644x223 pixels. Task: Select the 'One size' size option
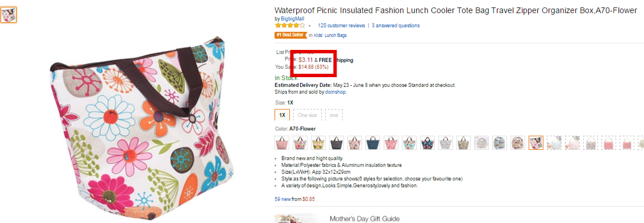click(x=308, y=115)
